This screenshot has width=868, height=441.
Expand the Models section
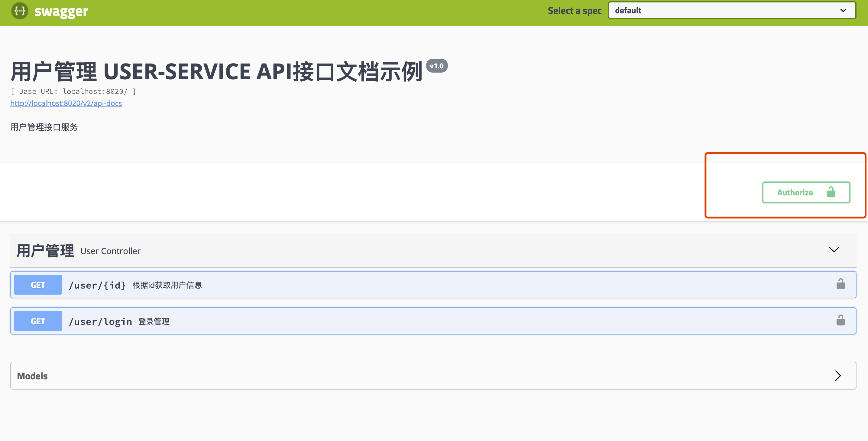click(x=433, y=376)
